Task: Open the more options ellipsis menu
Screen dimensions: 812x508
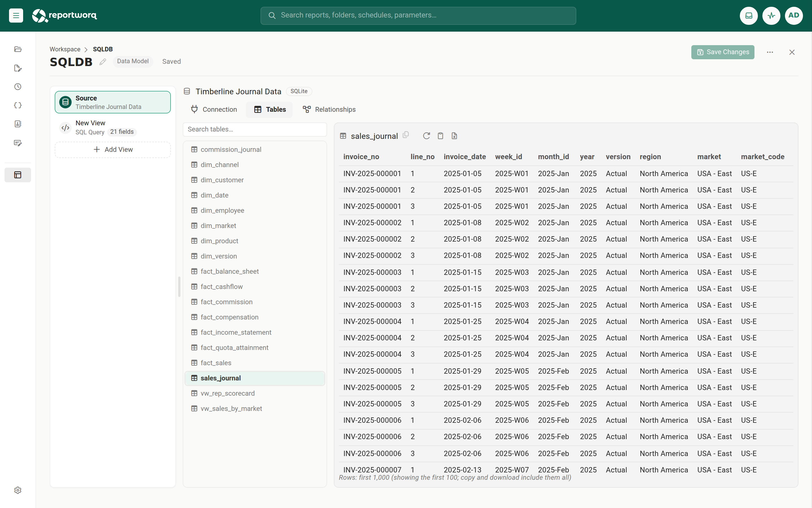Action: pos(770,52)
